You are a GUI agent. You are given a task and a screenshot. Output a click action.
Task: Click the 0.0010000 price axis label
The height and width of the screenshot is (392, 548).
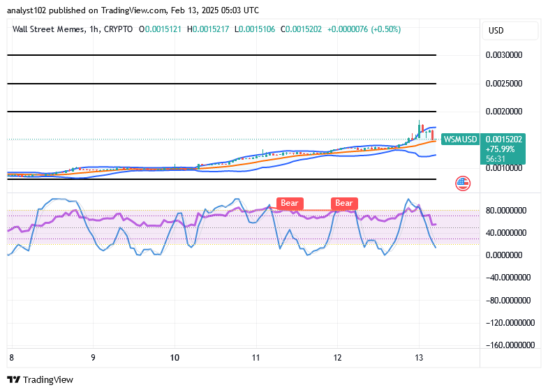(504, 168)
